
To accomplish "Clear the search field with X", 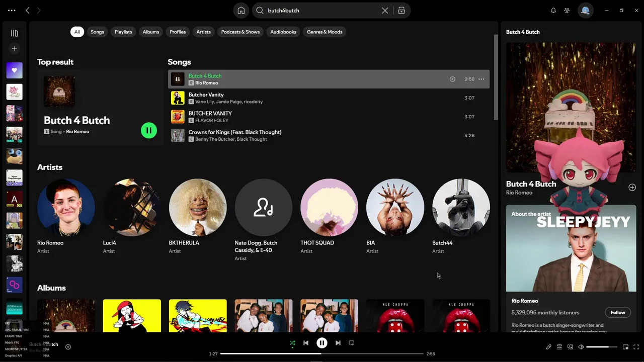I will tap(385, 11).
